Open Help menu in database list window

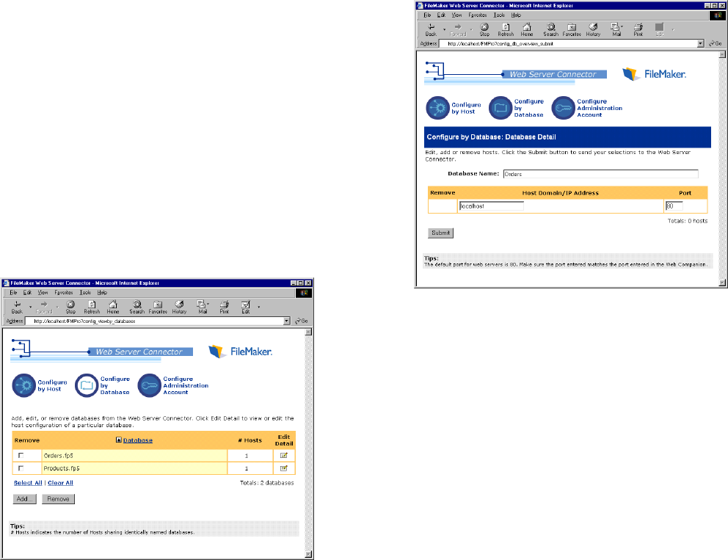[x=102, y=293]
